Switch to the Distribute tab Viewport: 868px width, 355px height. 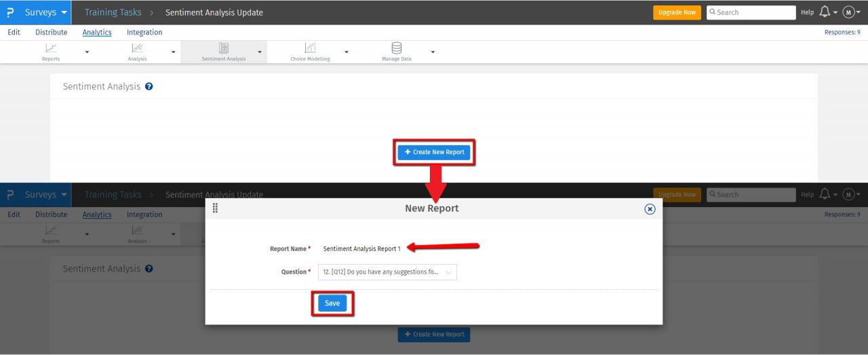point(52,32)
